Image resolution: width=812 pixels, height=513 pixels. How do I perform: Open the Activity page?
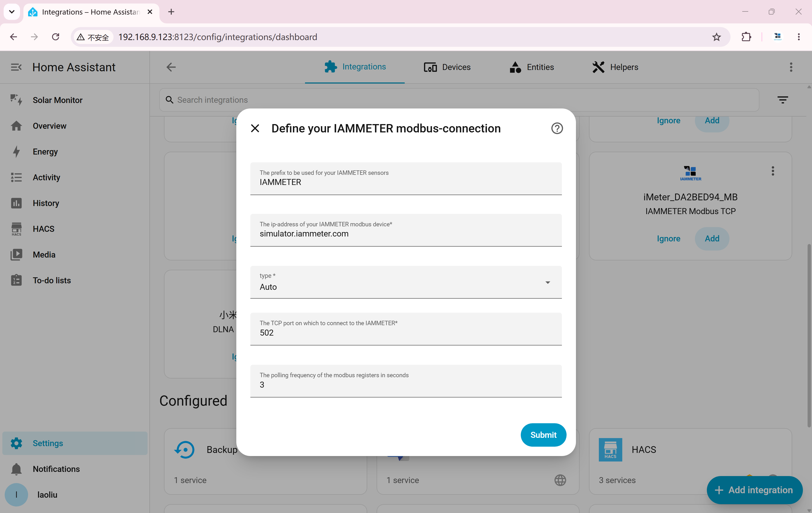tap(75, 177)
